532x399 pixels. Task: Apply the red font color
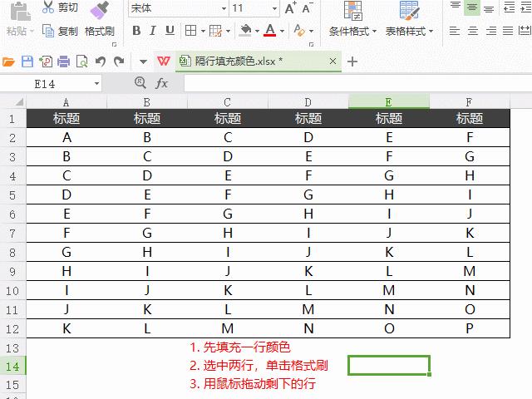[x=270, y=31]
